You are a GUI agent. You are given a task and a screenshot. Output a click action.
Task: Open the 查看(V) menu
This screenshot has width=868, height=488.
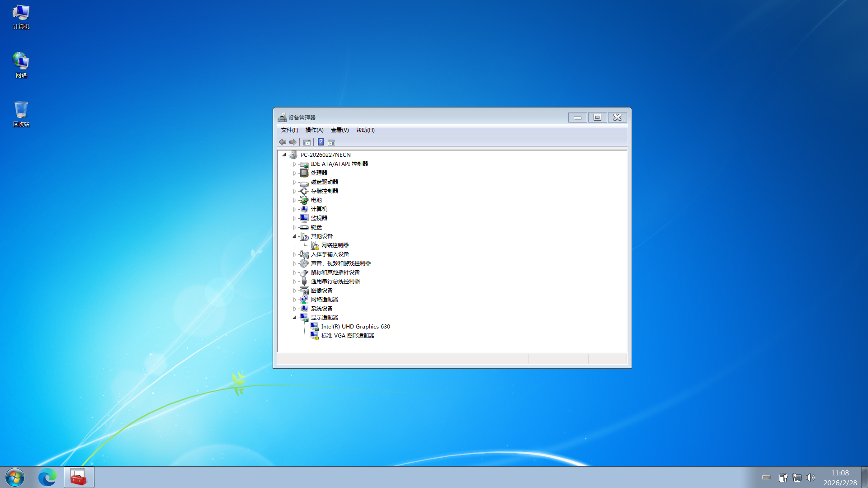coord(340,130)
